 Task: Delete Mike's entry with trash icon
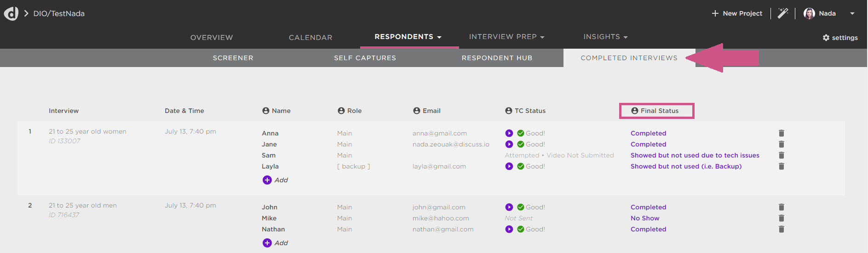[781, 218]
